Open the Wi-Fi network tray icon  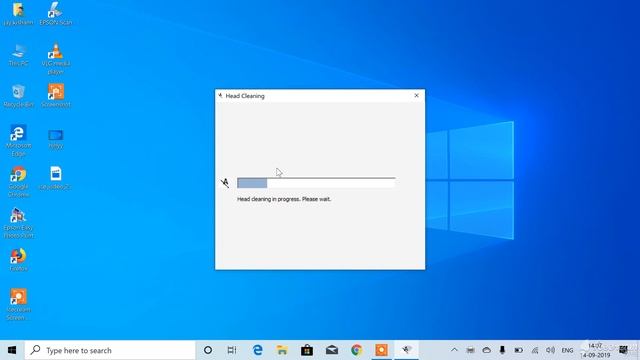click(x=535, y=350)
